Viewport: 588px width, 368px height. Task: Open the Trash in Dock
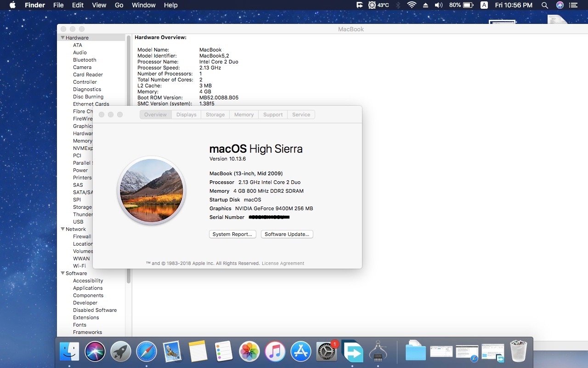tap(519, 352)
